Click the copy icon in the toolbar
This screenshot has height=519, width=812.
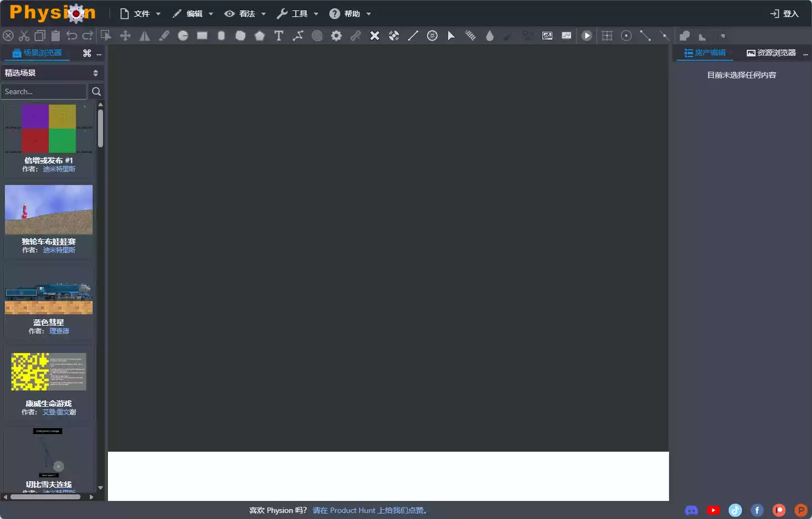point(40,36)
